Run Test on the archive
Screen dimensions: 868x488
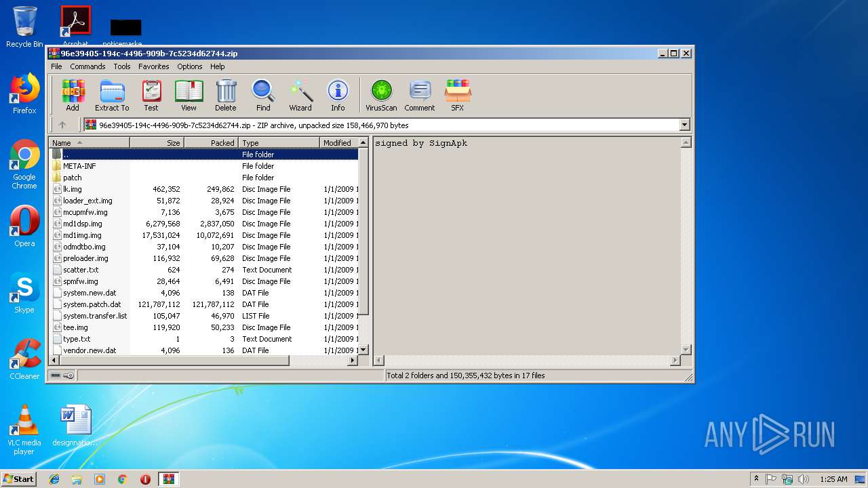(151, 95)
